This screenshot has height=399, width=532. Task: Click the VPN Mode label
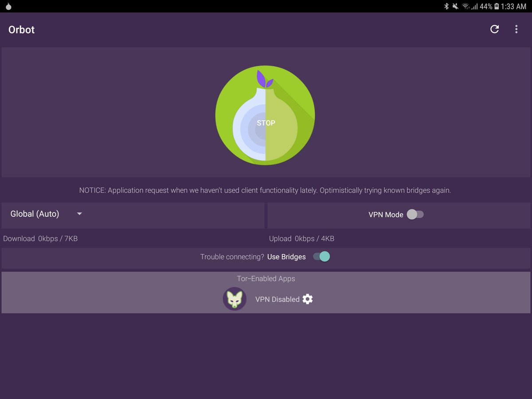coord(386,215)
